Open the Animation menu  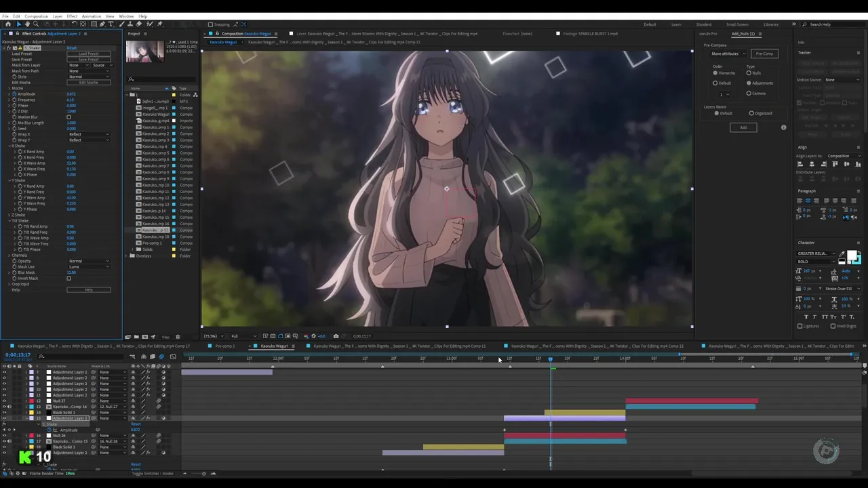tap(92, 16)
